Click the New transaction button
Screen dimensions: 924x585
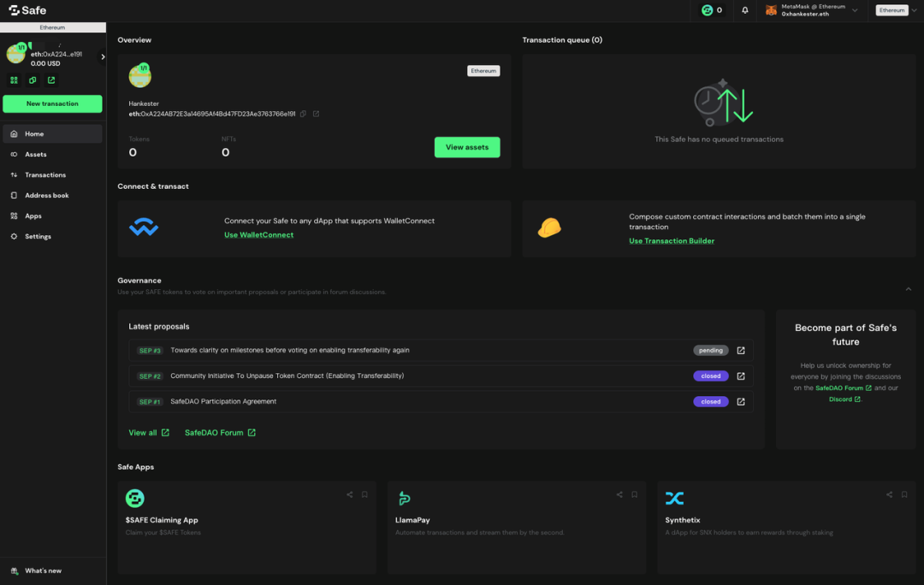[x=52, y=103]
